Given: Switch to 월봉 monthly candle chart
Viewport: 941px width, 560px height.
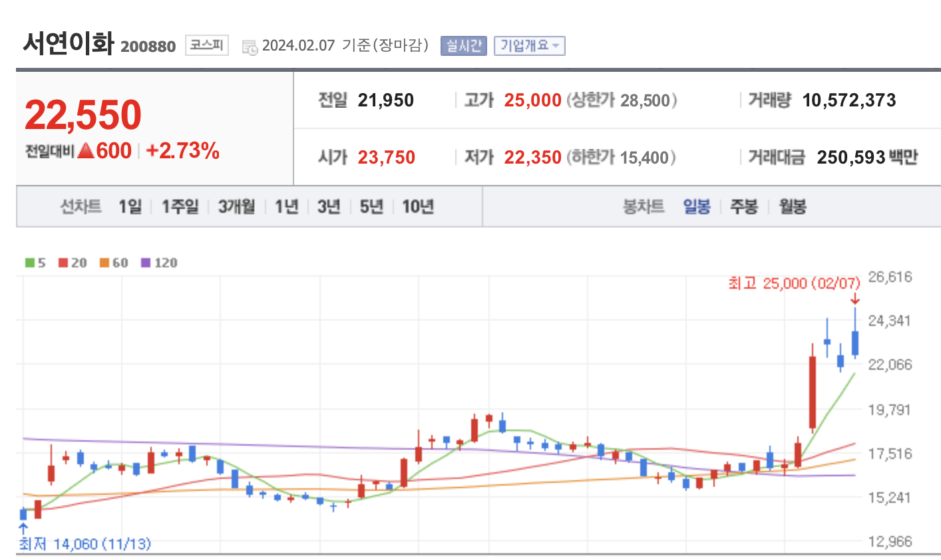Looking at the screenshot, I should (x=792, y=207).
